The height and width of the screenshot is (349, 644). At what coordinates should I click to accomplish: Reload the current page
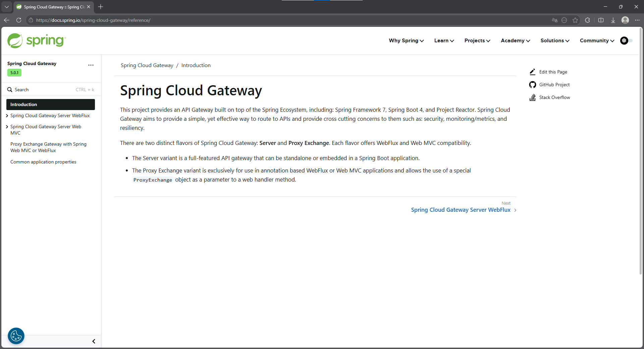coord(19,20)
